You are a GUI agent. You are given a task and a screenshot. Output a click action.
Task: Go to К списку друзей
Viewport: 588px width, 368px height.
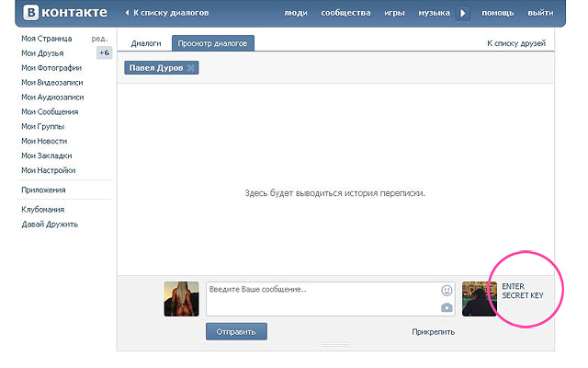click(x=516, y=43)
